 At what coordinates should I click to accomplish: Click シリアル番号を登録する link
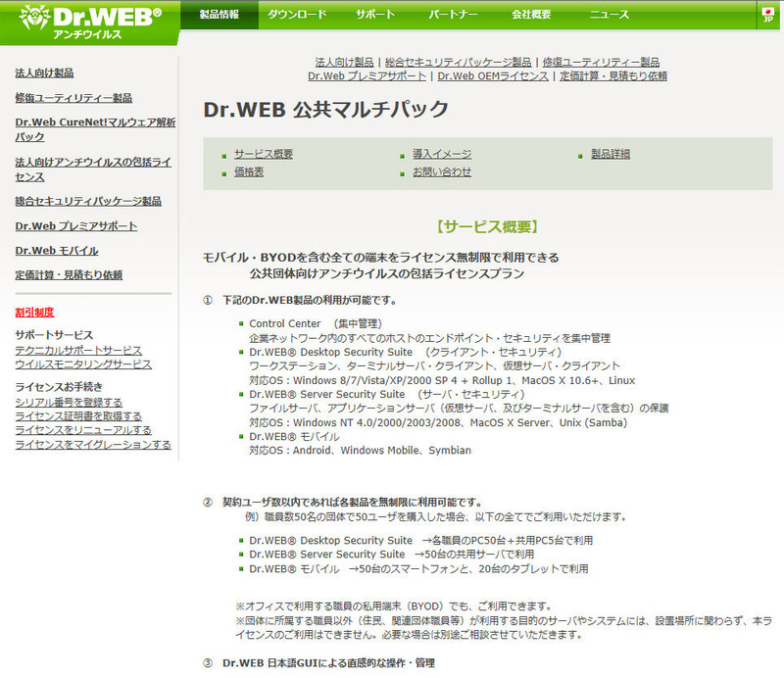tap(69, 402)
